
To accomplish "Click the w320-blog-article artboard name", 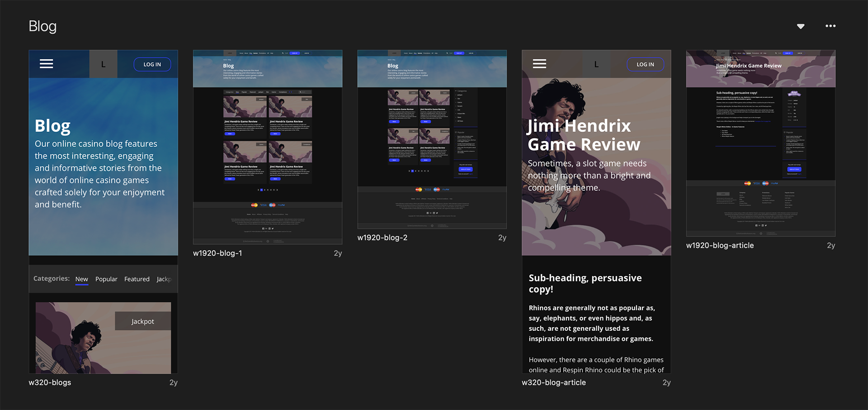I will [x=554, y=382].
